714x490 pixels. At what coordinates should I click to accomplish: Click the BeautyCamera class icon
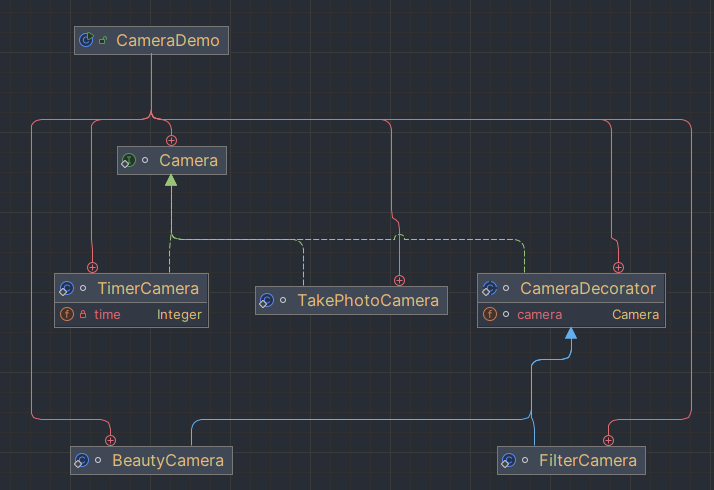point(82,460)
